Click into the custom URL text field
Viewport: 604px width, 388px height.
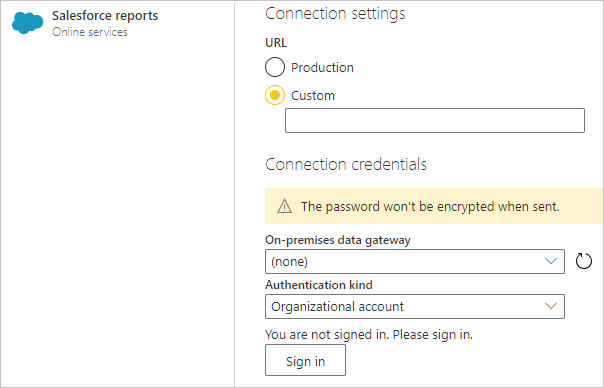coord(435,121)
